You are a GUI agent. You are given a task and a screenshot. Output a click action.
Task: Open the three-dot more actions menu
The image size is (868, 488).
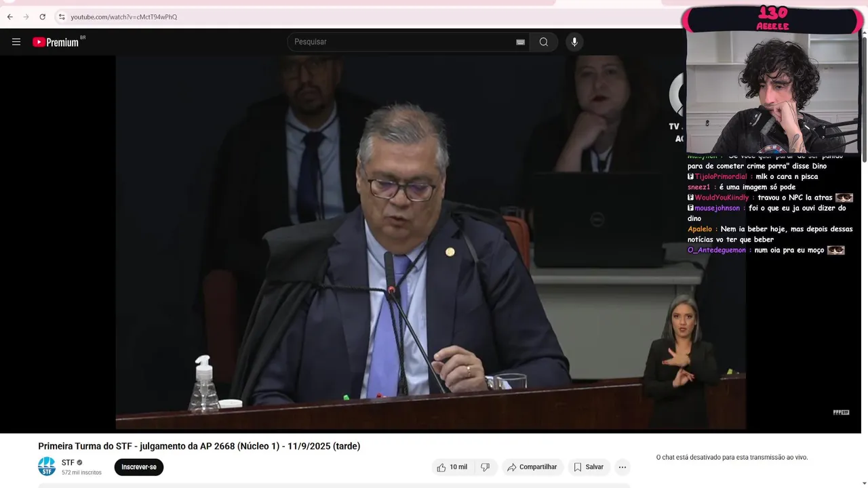point(623,467)
